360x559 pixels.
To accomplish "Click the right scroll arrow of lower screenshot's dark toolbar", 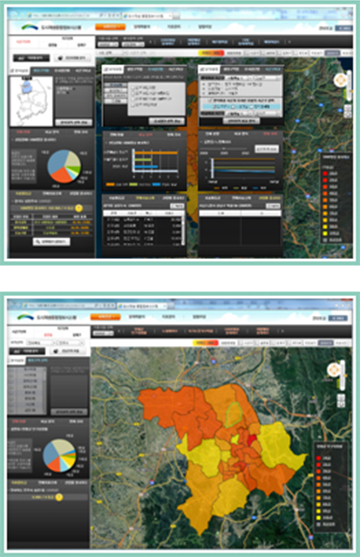I will (283, 331).
